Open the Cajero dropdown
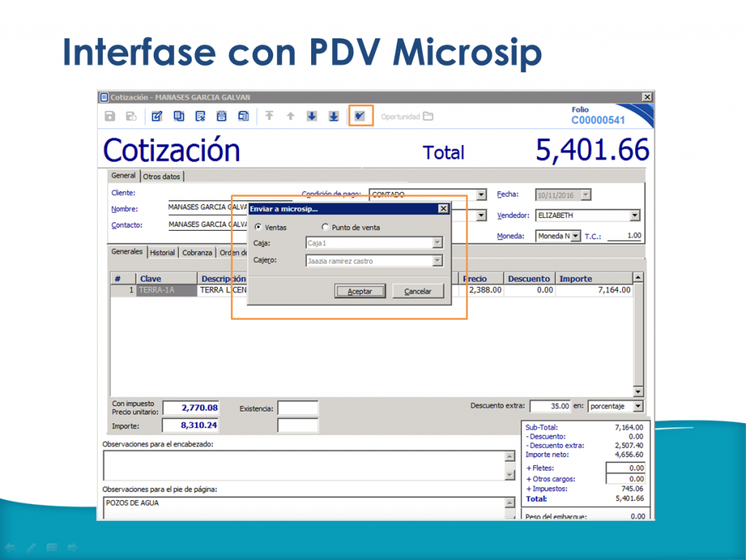This screenshot has width=746, height=560. (437, 261)
